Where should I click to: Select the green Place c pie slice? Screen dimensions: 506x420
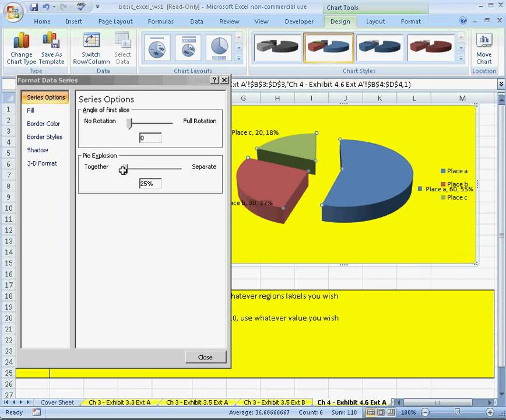pyautogui.click(x=290, y=149)
